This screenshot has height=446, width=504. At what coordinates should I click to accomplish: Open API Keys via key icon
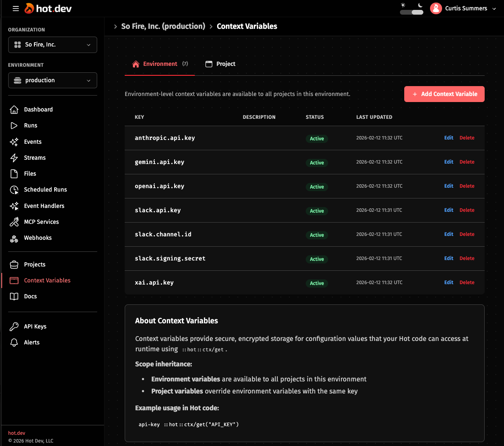[x=14, y=327]
